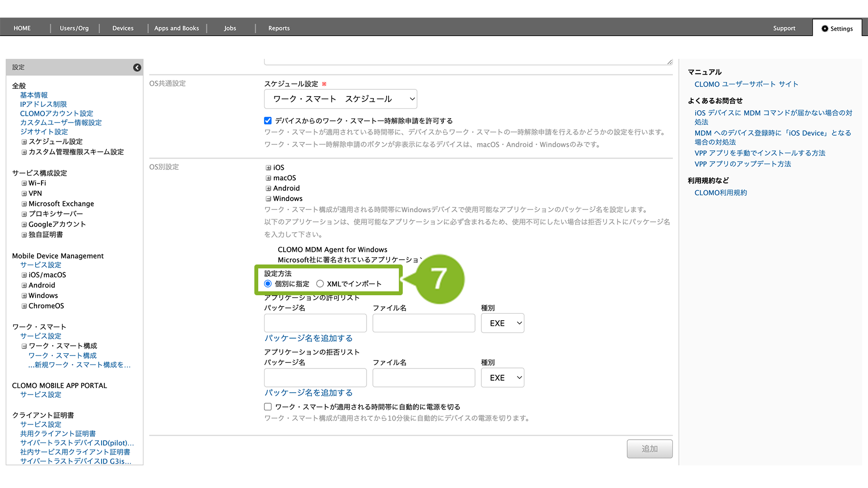Collapse the 設定 sidebar with arrow icon

click(137, 67)
